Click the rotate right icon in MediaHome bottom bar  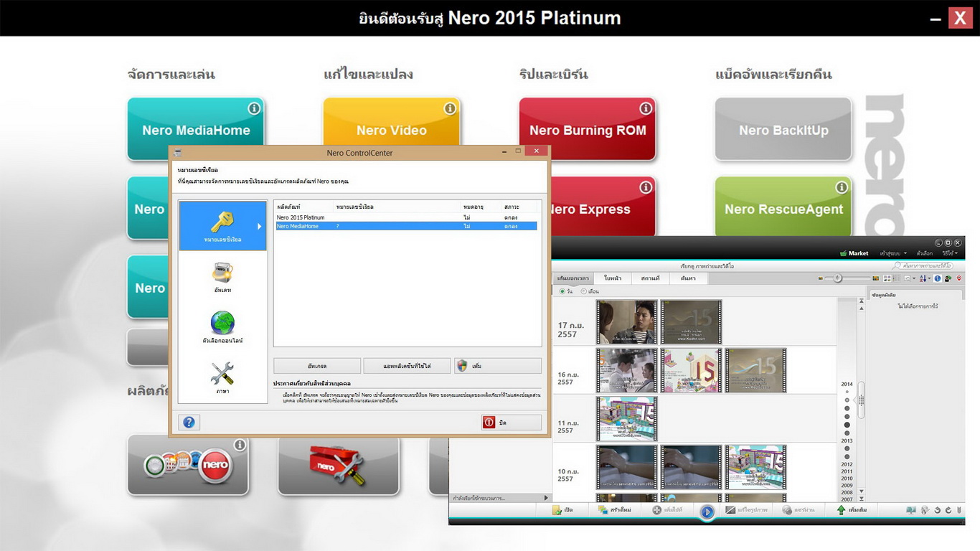click(948, 510)
